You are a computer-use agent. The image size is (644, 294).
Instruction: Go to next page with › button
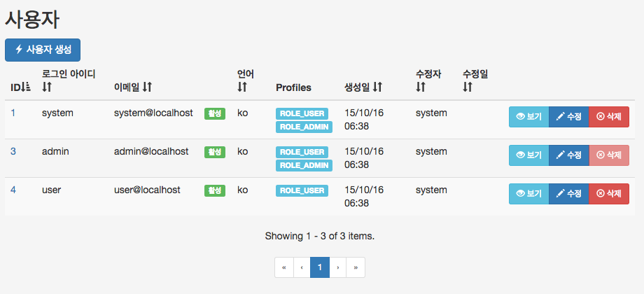[338, 267]
